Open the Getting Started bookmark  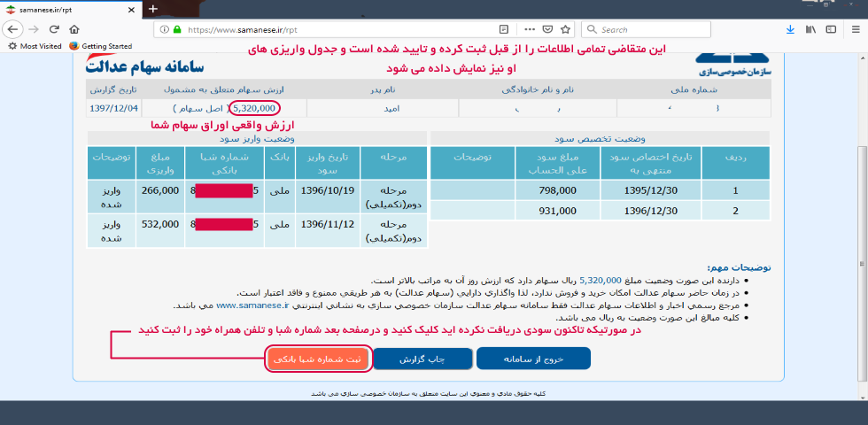(x=100, y=46)
